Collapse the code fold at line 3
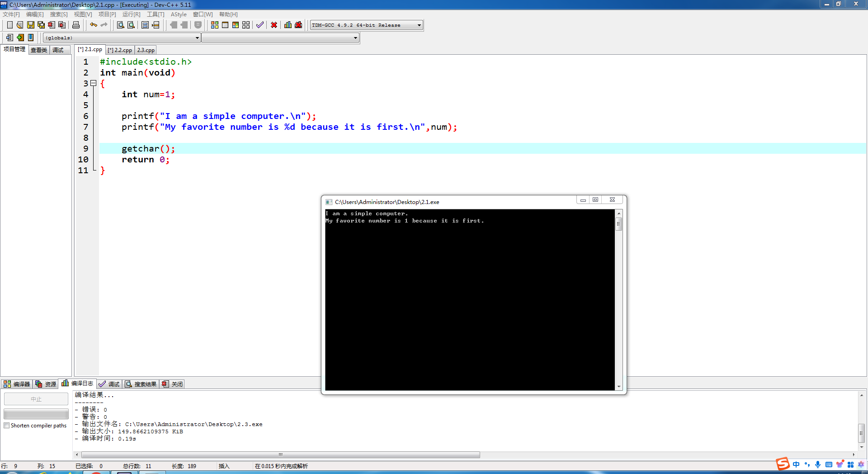Viewport: 868px width, 474px height. pyautogui.click(x=94, y=83)
